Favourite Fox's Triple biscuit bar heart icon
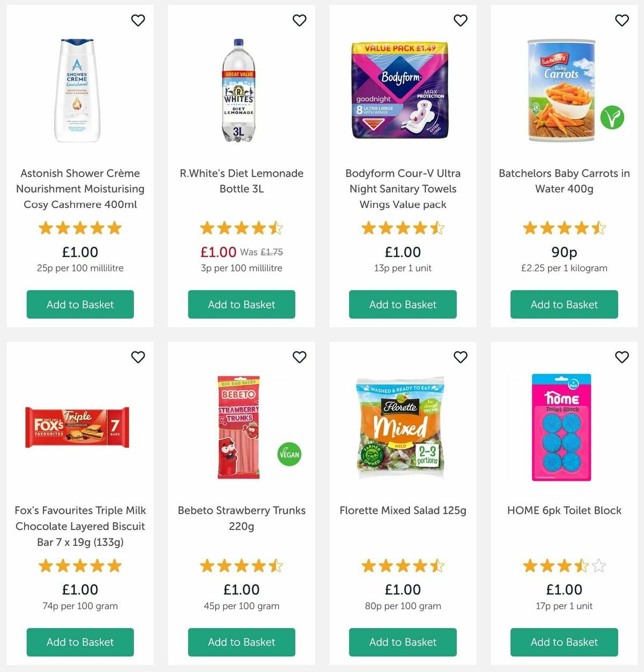Image resolution: width=644 pixels, height=672 pixels. [138, 357]
